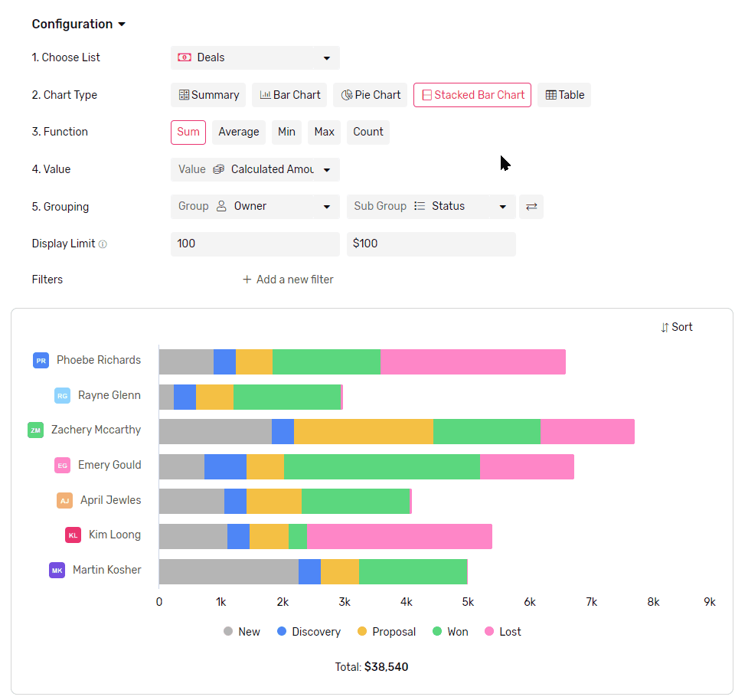The height and width of the screenshot is (700, 735).
Task: Click Zachery Mccarthy's yellow Proposal bar segment
Action: (364, 431)
